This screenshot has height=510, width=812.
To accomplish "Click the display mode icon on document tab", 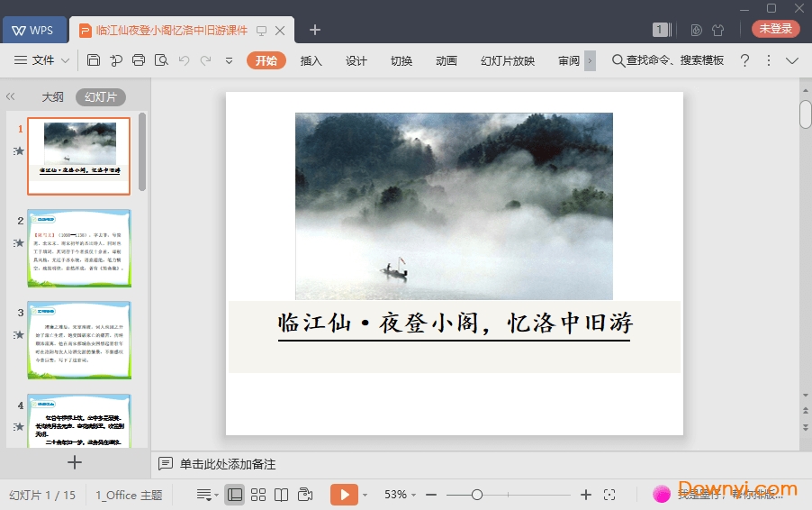I will [262, 31].
